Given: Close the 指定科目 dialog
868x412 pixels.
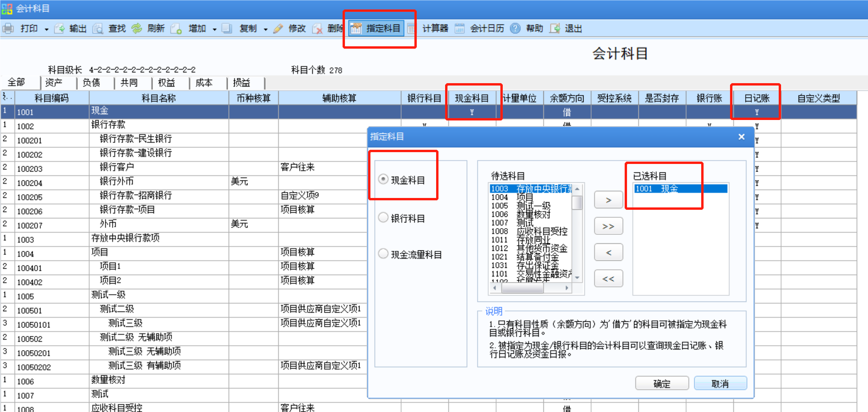Looking at the screenshot, I should click(x=741, y=137).
